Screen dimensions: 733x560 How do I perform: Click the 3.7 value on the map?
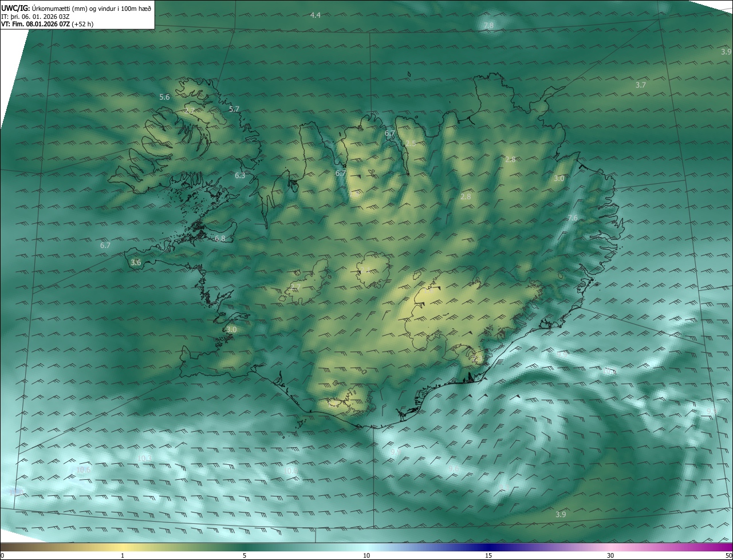pyautogui.click(x=641, y=85)
